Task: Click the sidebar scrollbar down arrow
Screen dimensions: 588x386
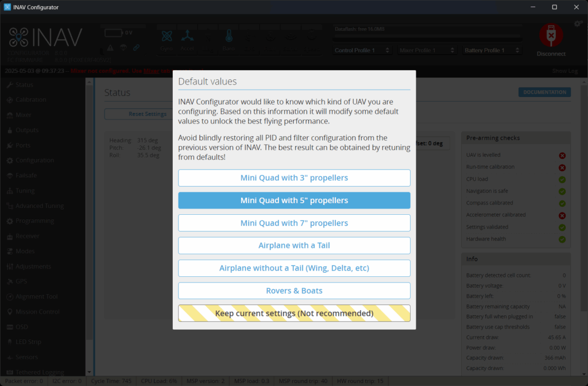Action: click(89, 372)
